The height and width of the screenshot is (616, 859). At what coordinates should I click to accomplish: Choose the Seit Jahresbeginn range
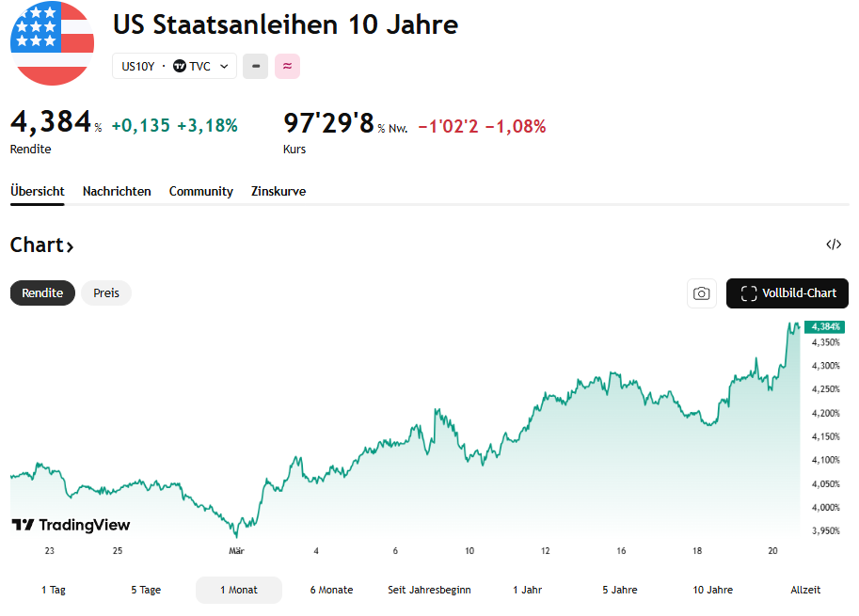[x=429, y=590]
